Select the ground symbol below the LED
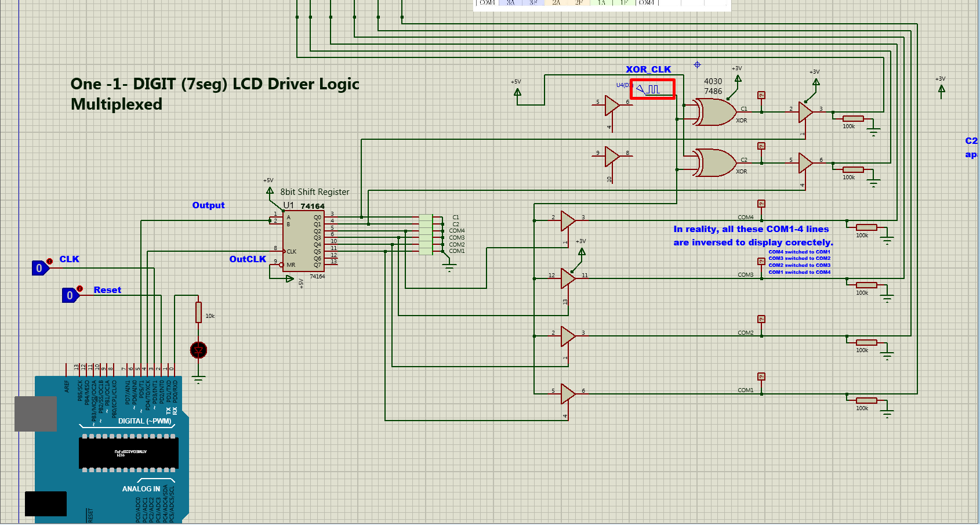This screenshot has width=980, height=525. point(198,381)
